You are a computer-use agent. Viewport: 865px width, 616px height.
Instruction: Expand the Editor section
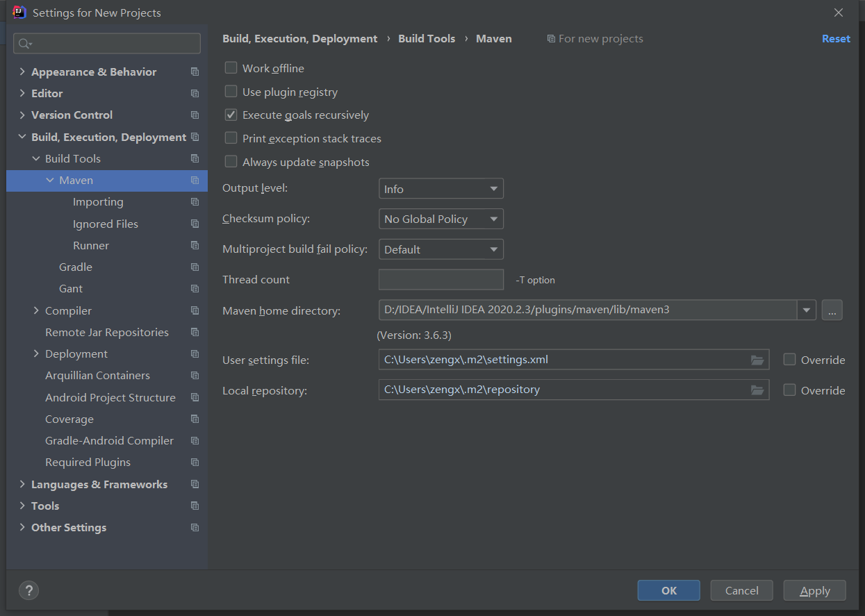[x=22, y=93]
